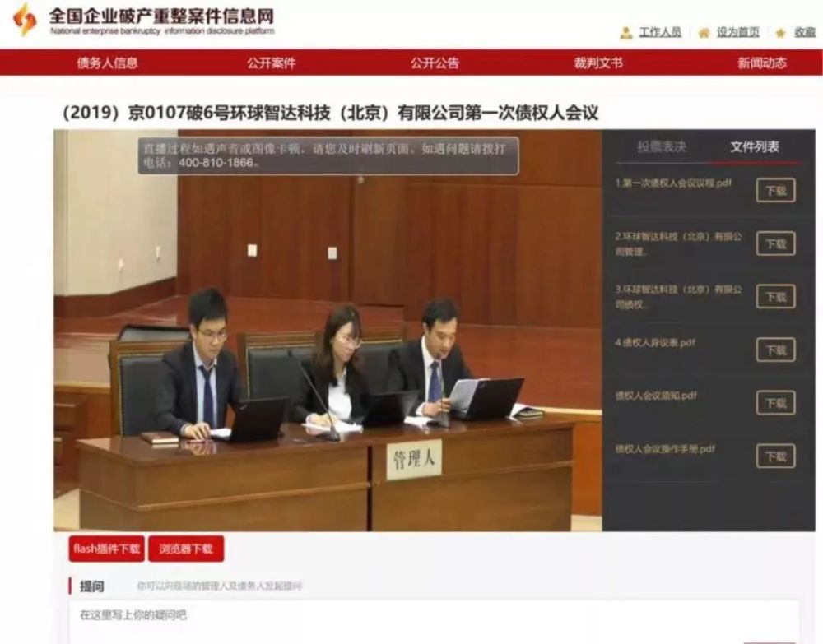Click the star icon beside 收藏
The image size is (823, 644).
click(x=780, y=34)
